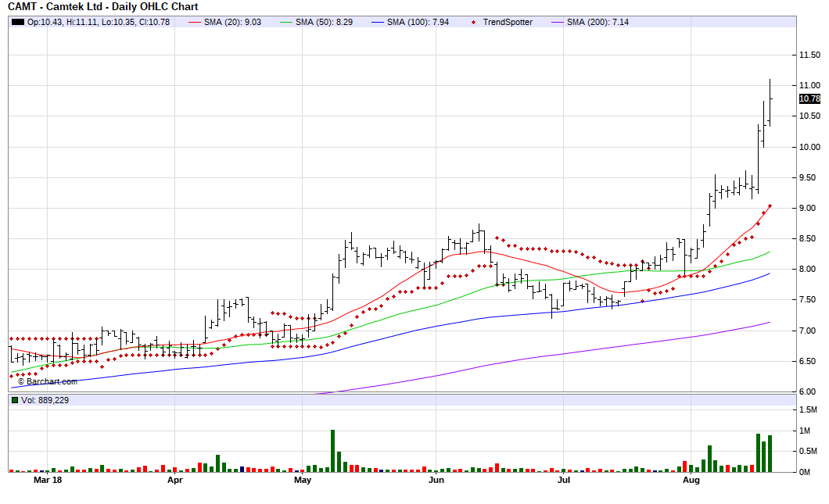Click the 6.00 price axis label

click(x=807, y=392)
